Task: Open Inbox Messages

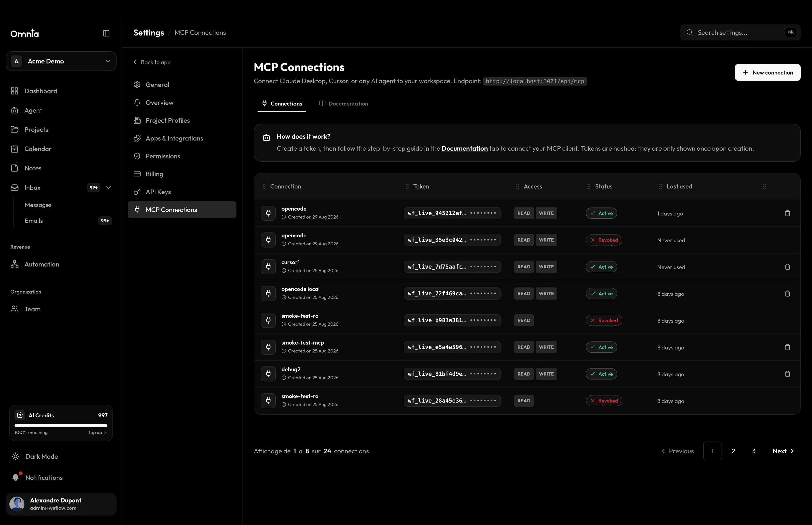Action: point(38,205)
